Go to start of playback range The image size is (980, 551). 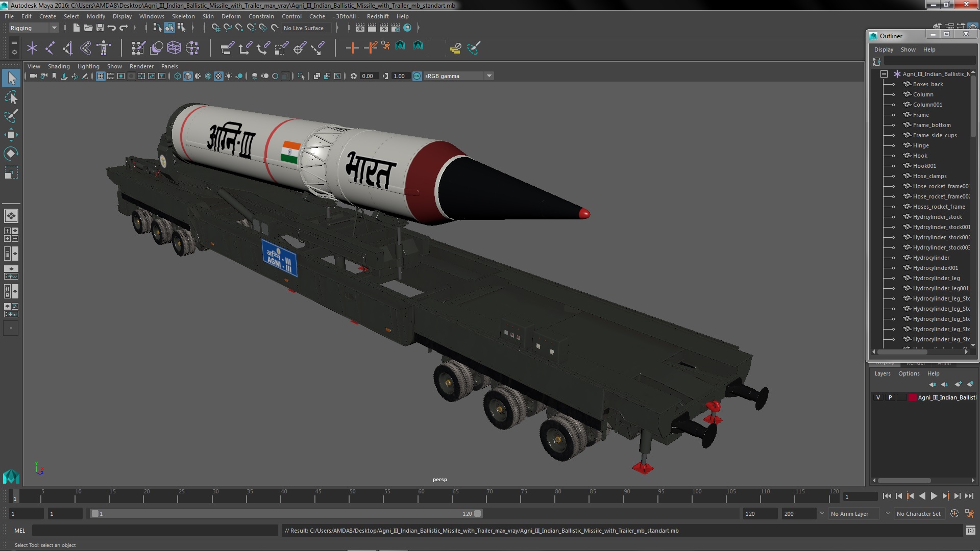887,496
